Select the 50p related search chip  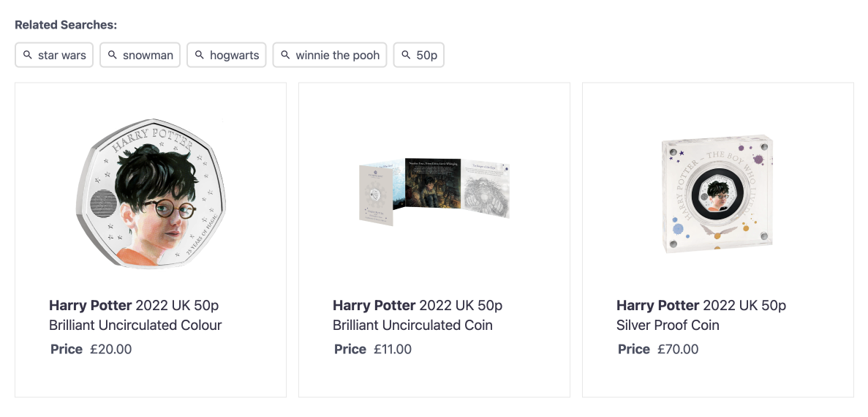coord(426,56)
